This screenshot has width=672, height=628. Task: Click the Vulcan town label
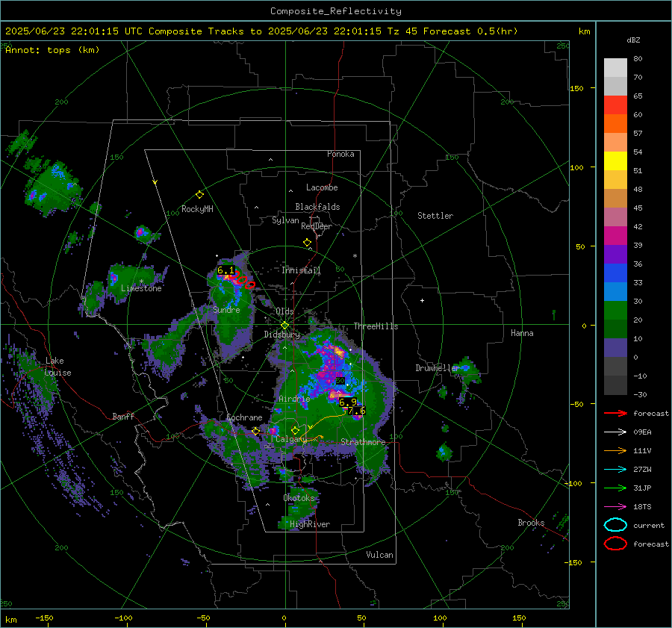point(379,555)
